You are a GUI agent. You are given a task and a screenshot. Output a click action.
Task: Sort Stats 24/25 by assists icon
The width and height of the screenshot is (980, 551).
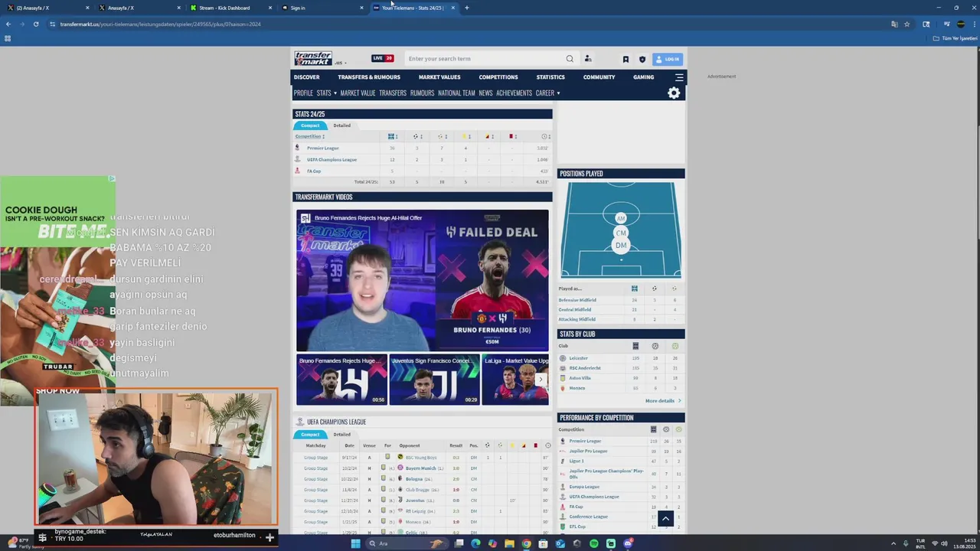(x=442, y=136)
